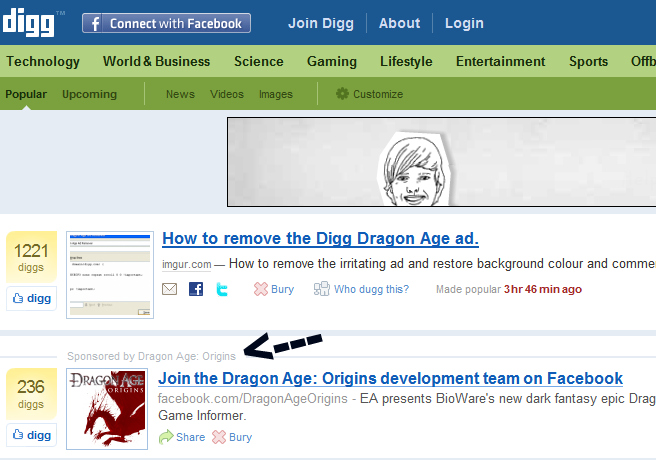
Task: Open the Gaming category
Action: [332, 61]
